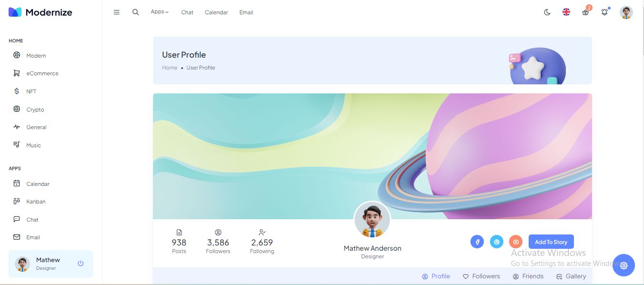Toggle dark mode with the moon icon

pos(547,12)
